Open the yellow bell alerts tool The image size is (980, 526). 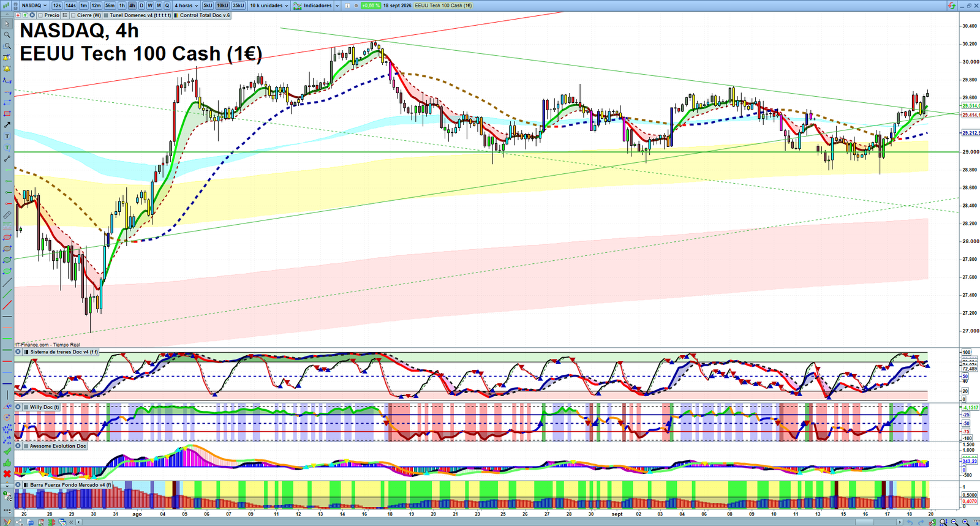7,69
